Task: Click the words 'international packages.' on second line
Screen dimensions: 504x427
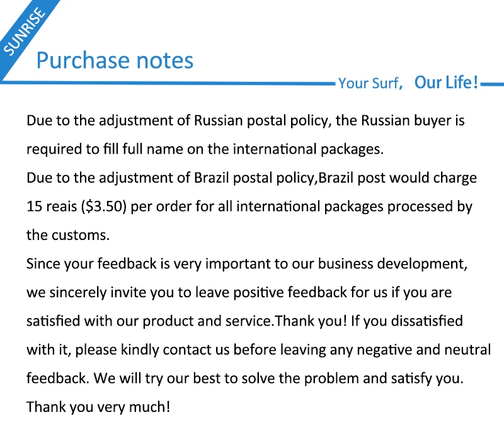Action: [x=308, y=149]
